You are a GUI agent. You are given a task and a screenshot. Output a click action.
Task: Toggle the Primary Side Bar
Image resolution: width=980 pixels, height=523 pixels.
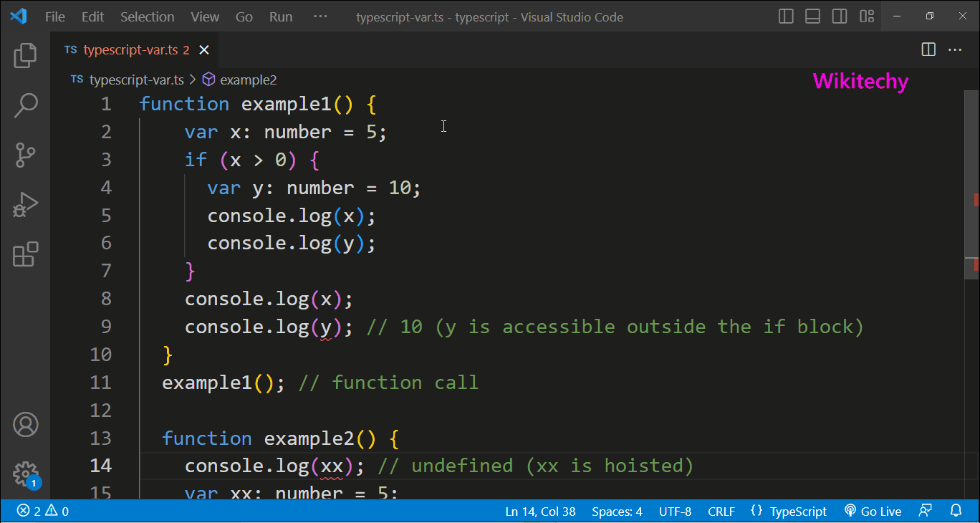[x=785, y=16]
